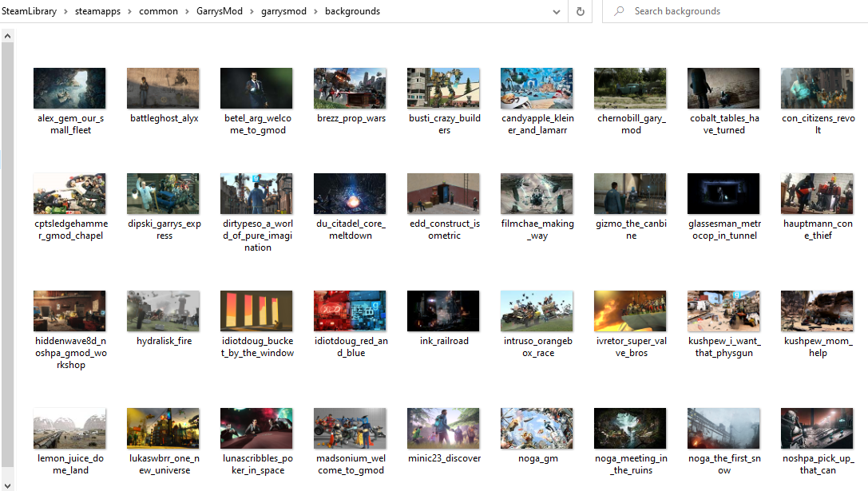Click the search magnifier icon
The image size is (868, 491).
pos(619,10)
